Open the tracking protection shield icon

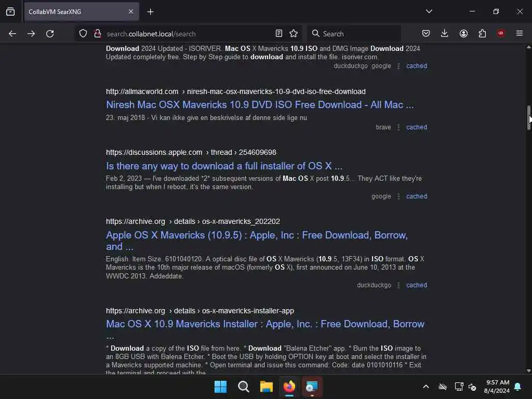coord(83,34)
